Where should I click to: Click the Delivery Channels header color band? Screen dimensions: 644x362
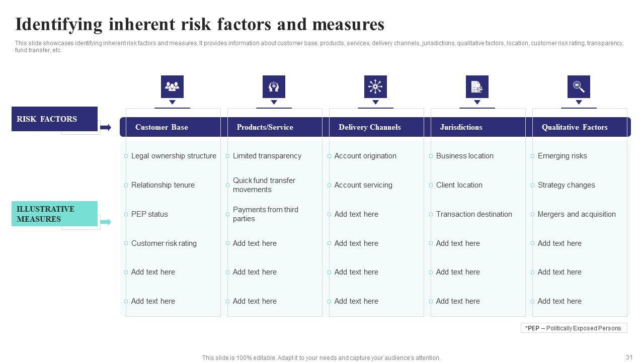376,127
